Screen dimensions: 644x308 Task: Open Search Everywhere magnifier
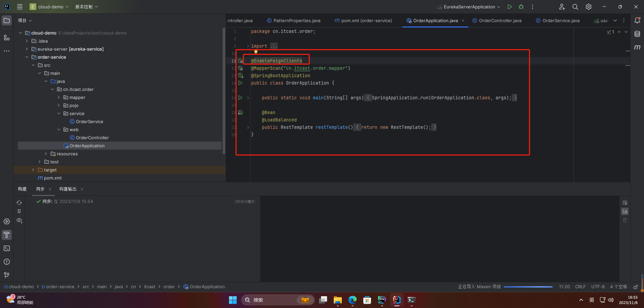pyautogui.click(x=575, y=7)
